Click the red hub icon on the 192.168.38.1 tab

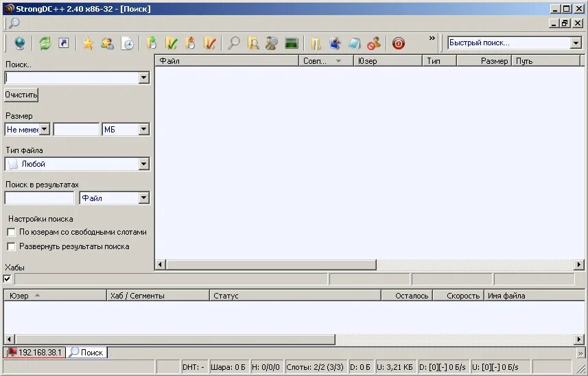tap(12, 352)
